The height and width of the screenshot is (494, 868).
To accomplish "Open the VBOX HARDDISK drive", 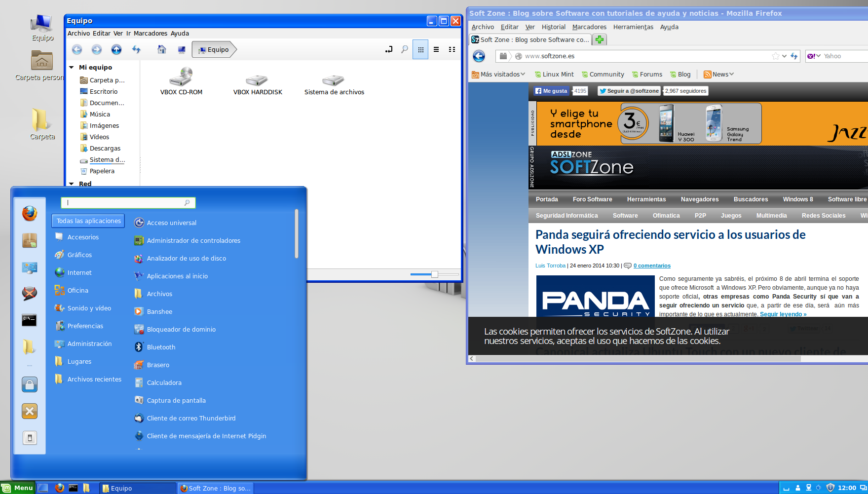I will pos(258,84).
